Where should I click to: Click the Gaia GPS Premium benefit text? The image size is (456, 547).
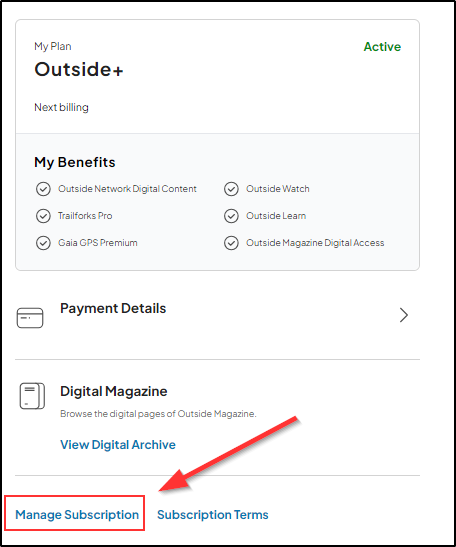(x=98, y=243)
